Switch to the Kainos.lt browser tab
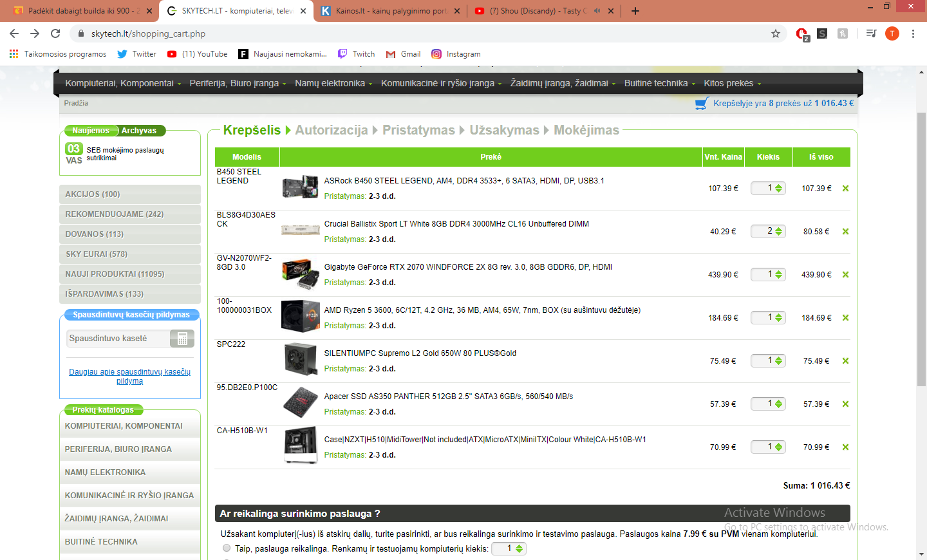 pos(390,11)
